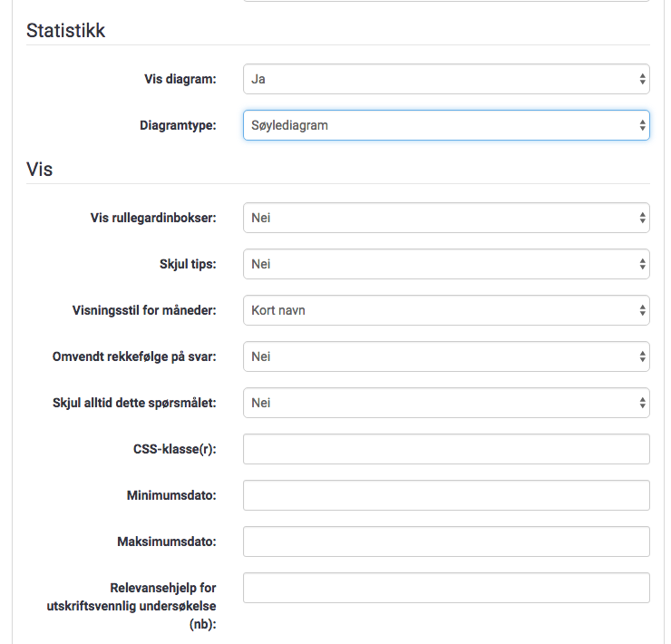Expand the Skjul tips dropdown
The image size is (671, 644).
[x=446, y=264]
